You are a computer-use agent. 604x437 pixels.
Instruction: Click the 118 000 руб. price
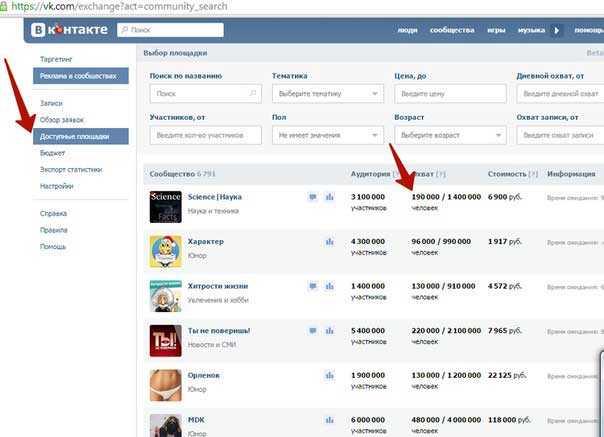tap(509, 420)
